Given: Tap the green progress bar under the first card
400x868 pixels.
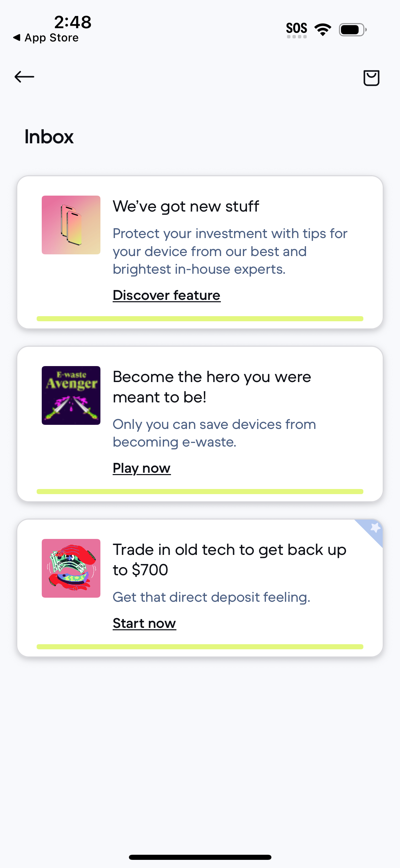Looking at the screenshot, I should [x=200, y=319].
